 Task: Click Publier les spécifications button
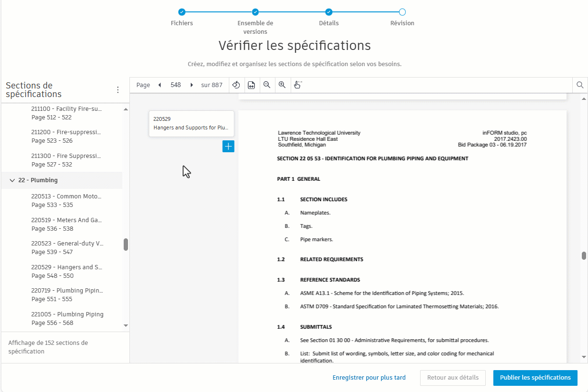click(x=535, y=378)
